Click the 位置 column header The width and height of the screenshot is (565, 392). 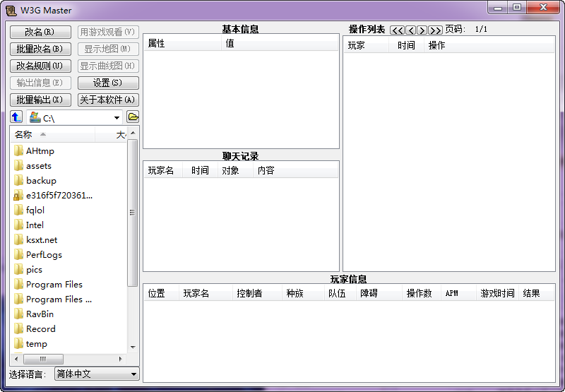click(x=161, y=293)
